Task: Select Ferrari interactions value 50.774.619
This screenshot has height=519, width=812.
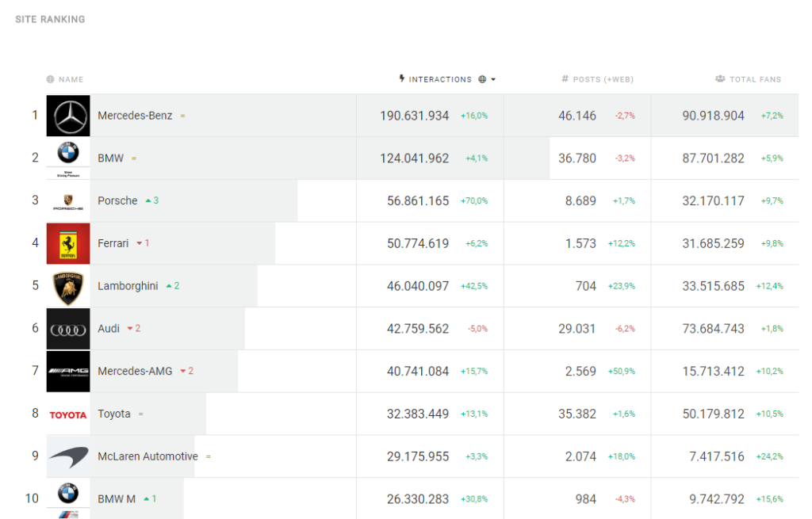Action: pos(418,243)
